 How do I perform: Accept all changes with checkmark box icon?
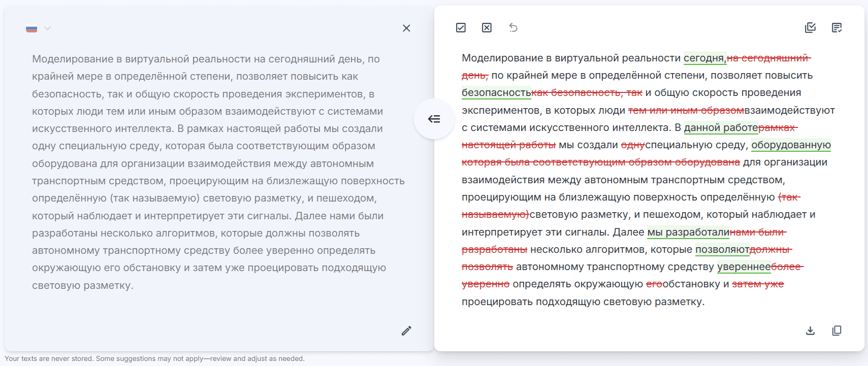click(461, 28)
